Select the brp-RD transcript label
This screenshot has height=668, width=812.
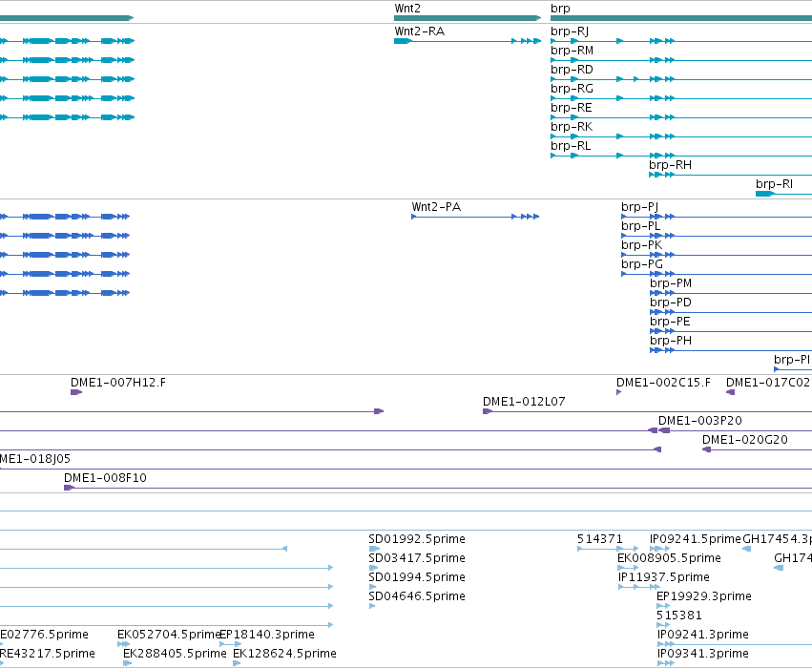pyautogui.click(x=572, y=70)
